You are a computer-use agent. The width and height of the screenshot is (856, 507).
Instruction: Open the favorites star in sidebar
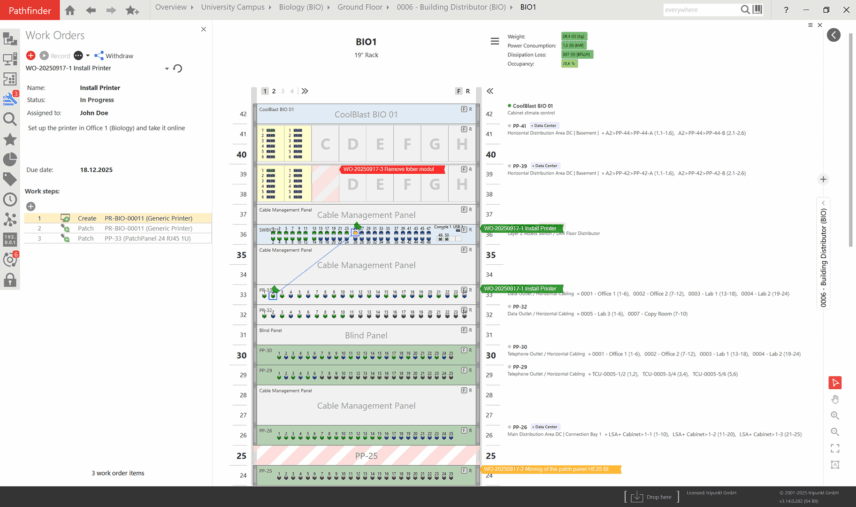tap(10, 139)
